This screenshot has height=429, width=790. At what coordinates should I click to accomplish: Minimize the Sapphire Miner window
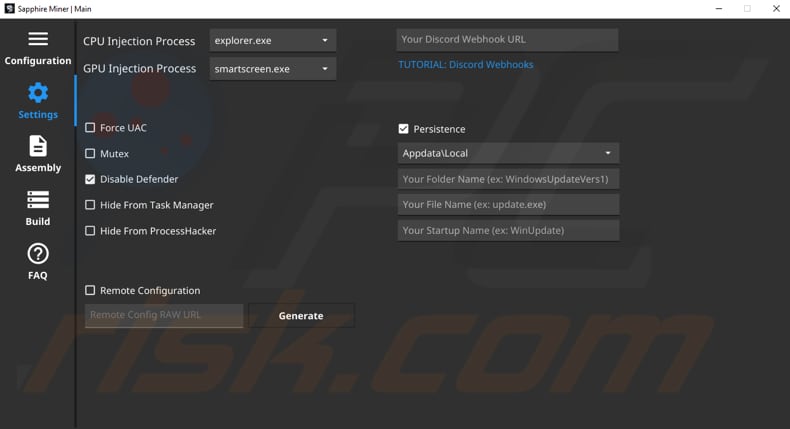pyautogui.click(x=719, y=9)
